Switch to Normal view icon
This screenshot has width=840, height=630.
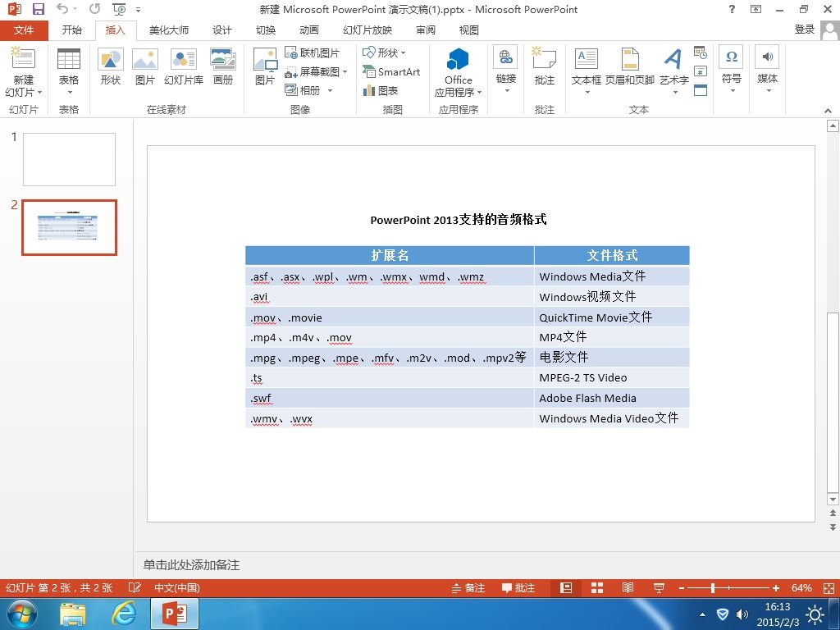click(566, 587)
